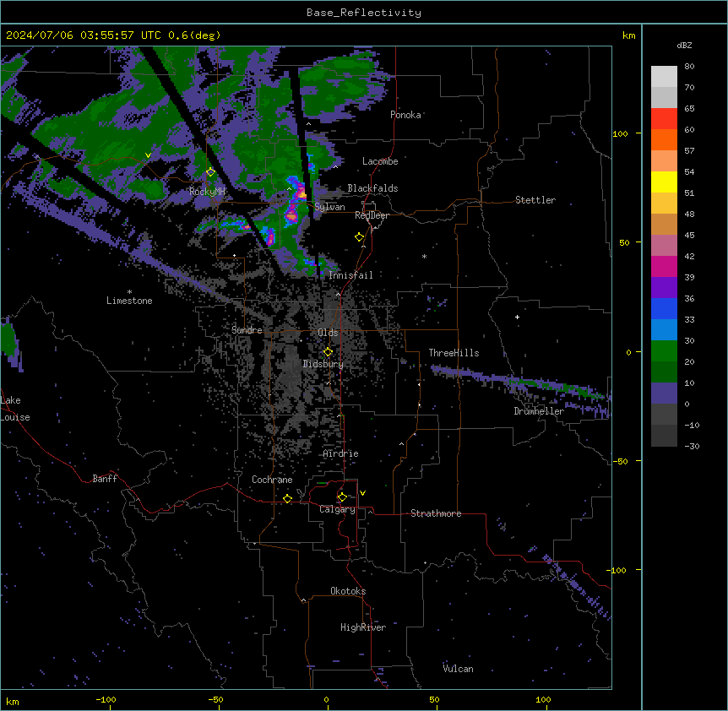Select the red 65-60 dBZ legend swatch
Image resolution: width=728 pixels, height=711 pixels.
(664, 119)
